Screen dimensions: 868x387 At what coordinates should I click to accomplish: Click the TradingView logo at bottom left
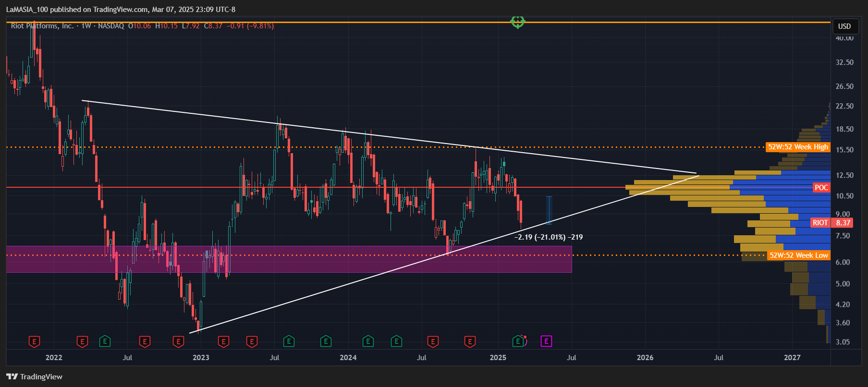click(34, 376)
